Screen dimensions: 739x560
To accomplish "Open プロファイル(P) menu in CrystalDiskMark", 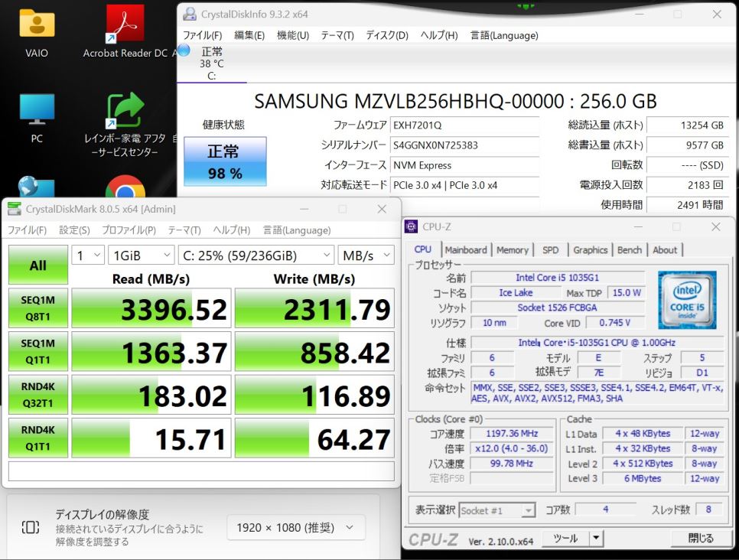I will [x=129, y=230].
